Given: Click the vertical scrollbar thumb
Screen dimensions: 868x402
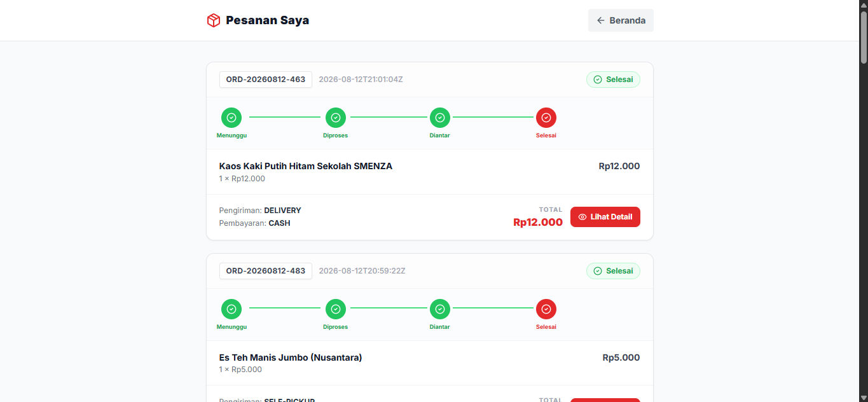Looking at the screenshot, I should [x=864, y=37].
